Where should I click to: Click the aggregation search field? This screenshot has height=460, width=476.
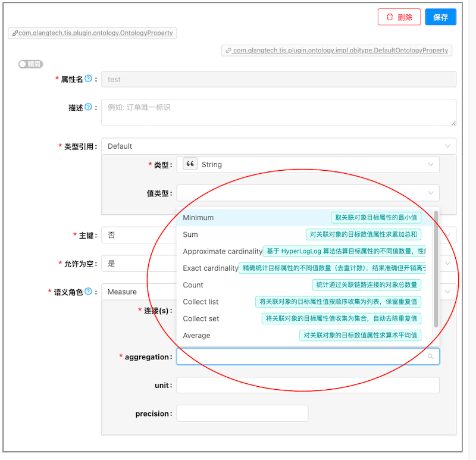pos(308,356)
